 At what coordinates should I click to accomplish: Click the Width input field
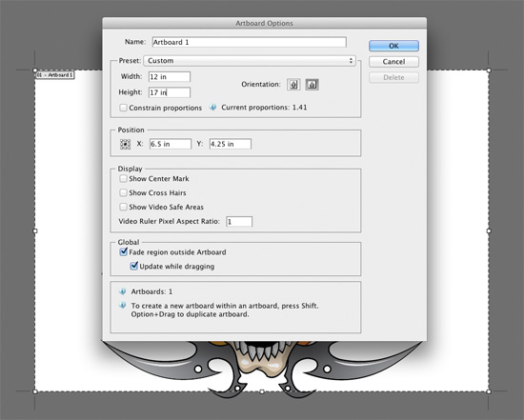[170, 76]
